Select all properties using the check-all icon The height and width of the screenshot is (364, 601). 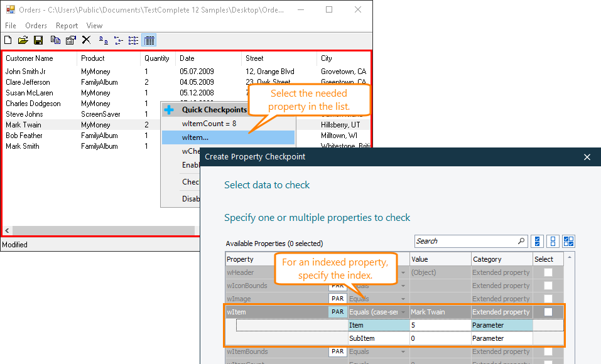click(x=538, y=241)
